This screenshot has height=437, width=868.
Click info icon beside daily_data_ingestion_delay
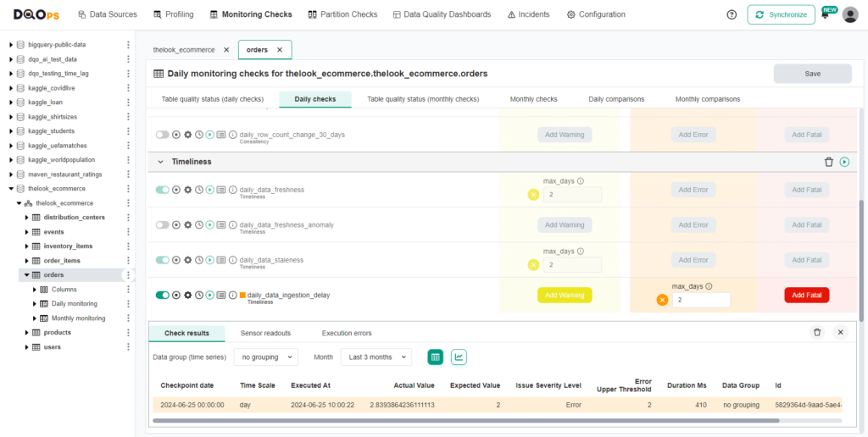232,296
